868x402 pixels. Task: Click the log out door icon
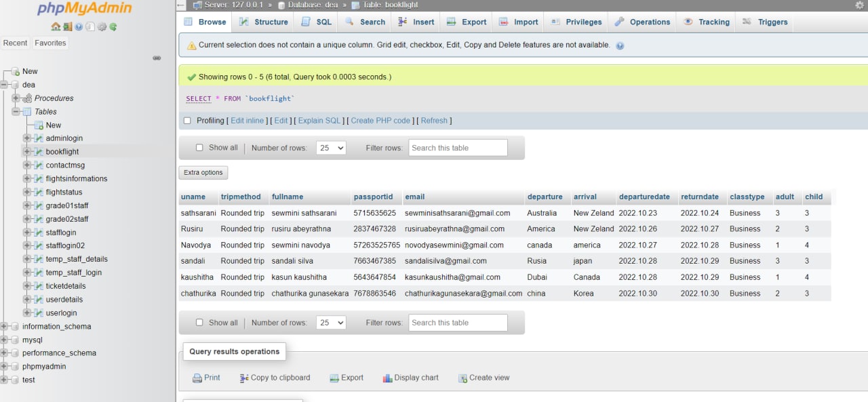click(67, 27)
